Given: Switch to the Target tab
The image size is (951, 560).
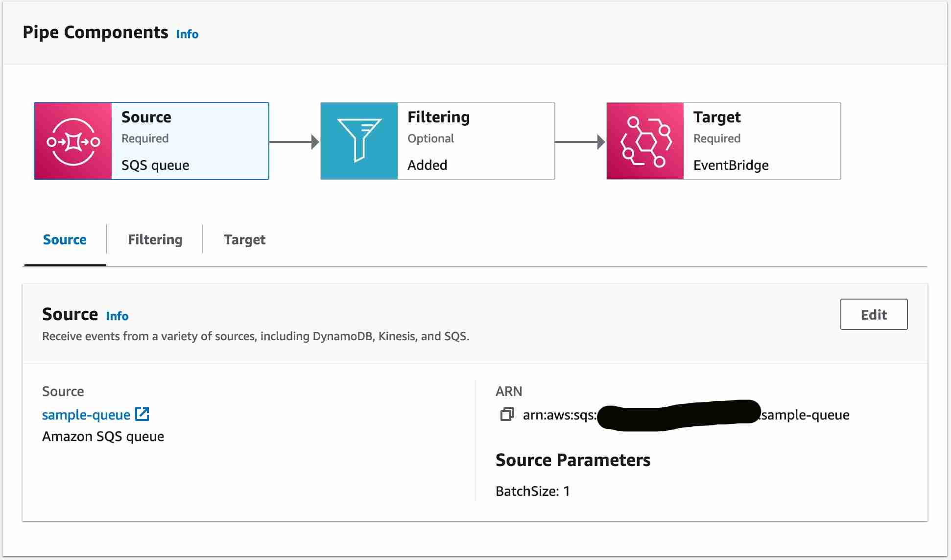Looking at the screenshot, I should (244, 239).
